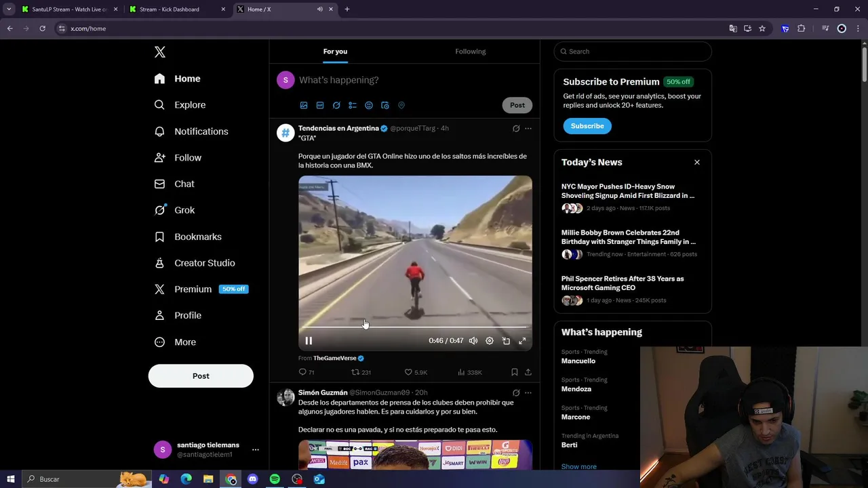This screenshot has width=868, height=488.
Task: Toggle picture-in-picture for the video
Action: click(x=506, y=341)
